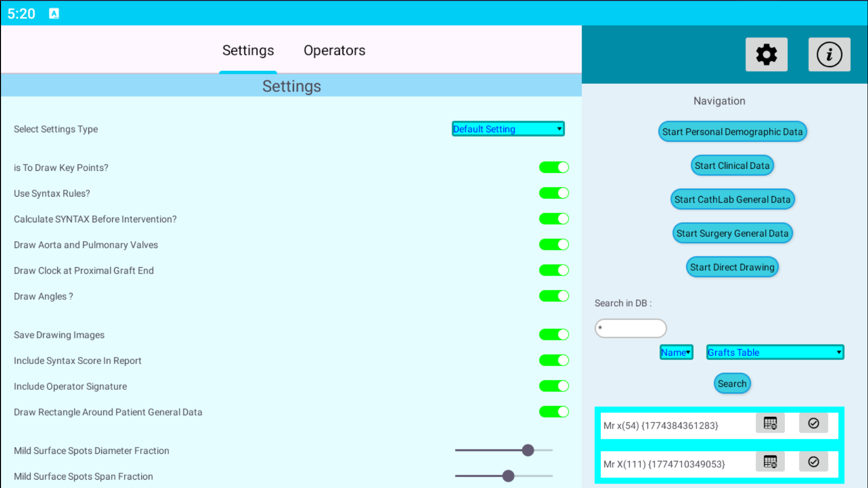Switch to the Operators tab
This screenshot has width=868, height=488.
pyautogui.click(x=334, y=50)
